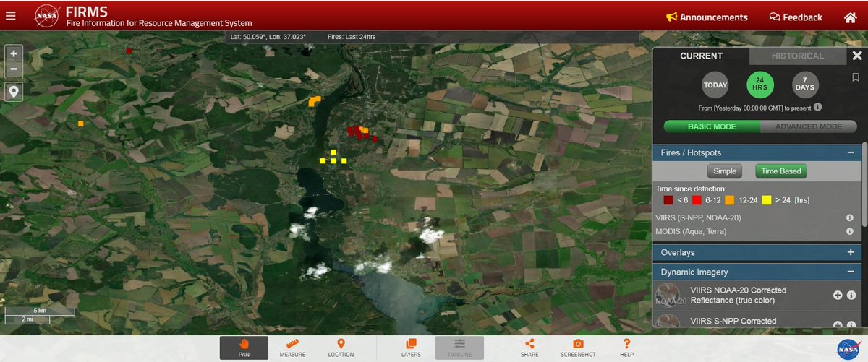Open the SHARE options
The image size is (868, 362).
[529, 348]
